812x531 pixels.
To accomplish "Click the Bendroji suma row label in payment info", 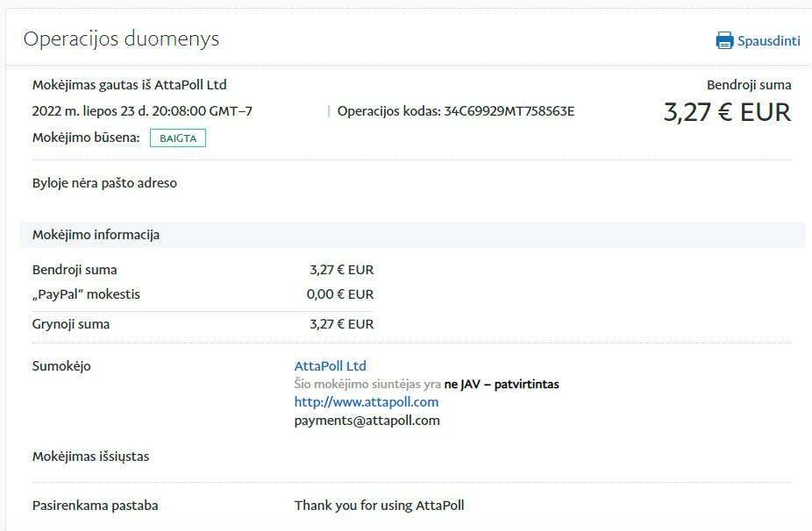I will tap(75, 270).
